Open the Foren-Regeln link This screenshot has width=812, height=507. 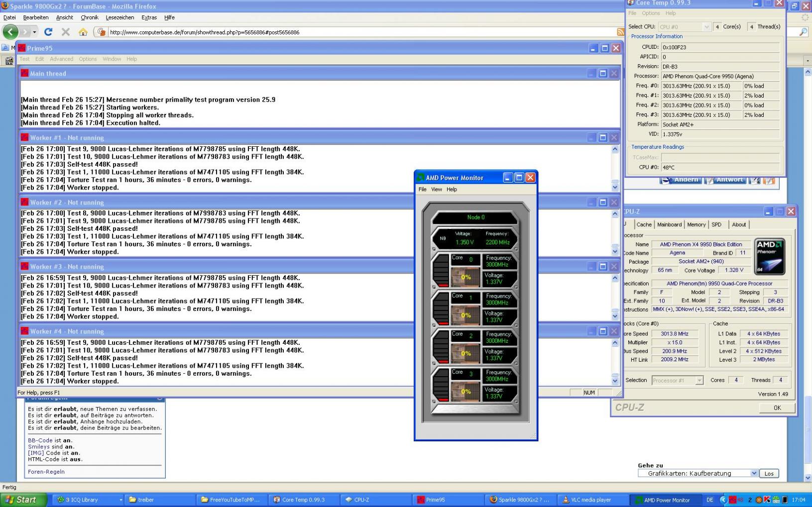click(x=46, y=472)
